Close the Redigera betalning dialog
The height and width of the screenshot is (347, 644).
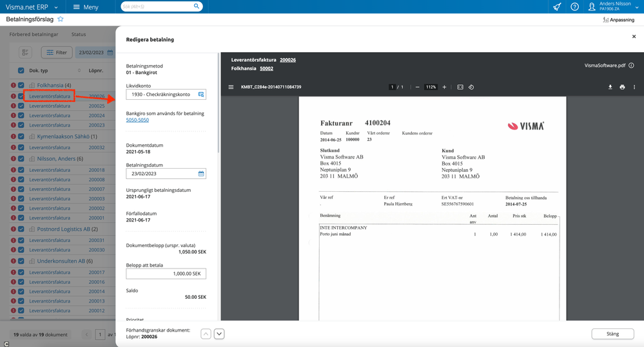[634, 37]
